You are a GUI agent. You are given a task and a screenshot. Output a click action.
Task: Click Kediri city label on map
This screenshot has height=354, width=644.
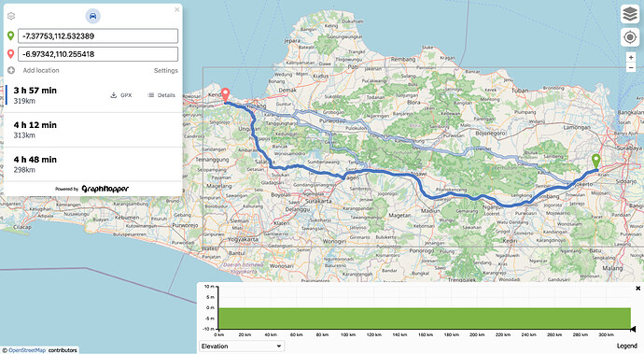click(510, 241)
